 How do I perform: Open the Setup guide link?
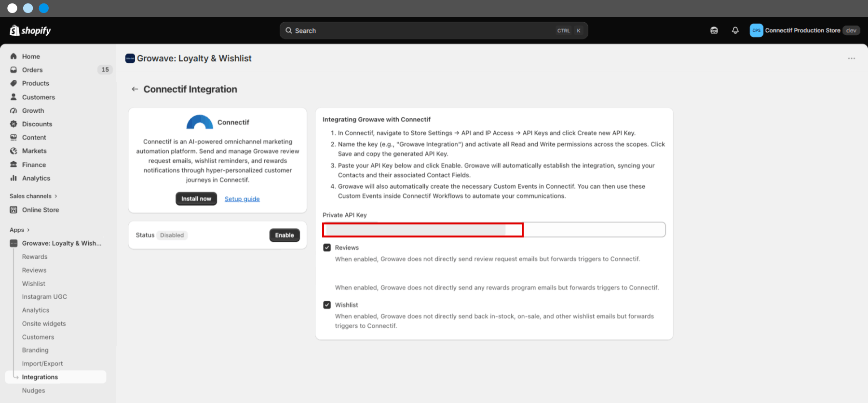242,199
